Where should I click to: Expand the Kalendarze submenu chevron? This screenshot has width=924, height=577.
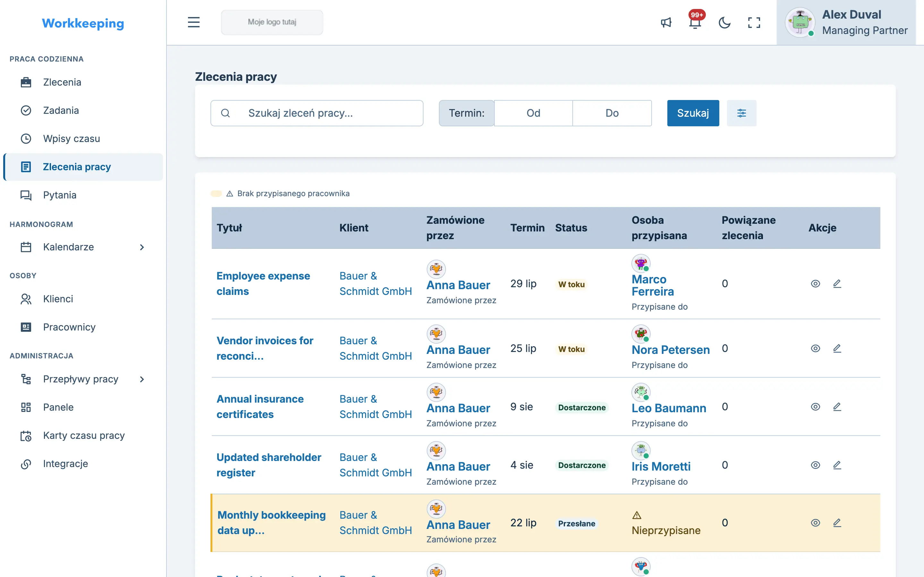pyautogui.click(x=142, y=247)
